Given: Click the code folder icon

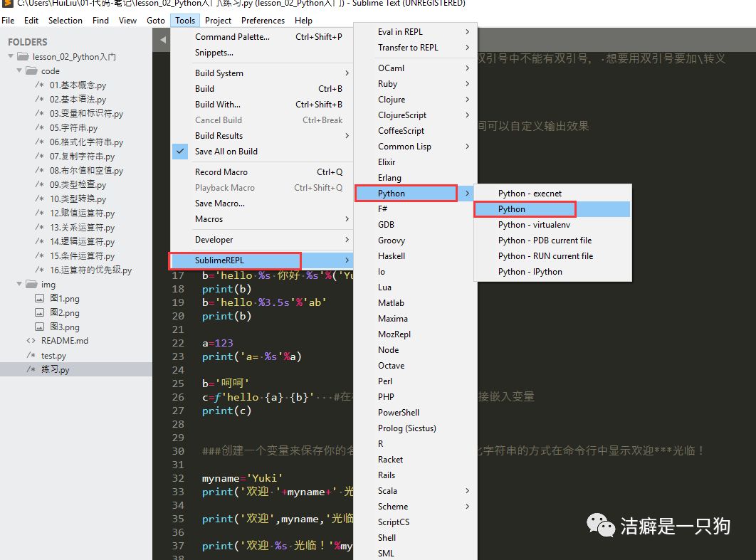Looking at the screenshot, I should [x=31, y=71].
